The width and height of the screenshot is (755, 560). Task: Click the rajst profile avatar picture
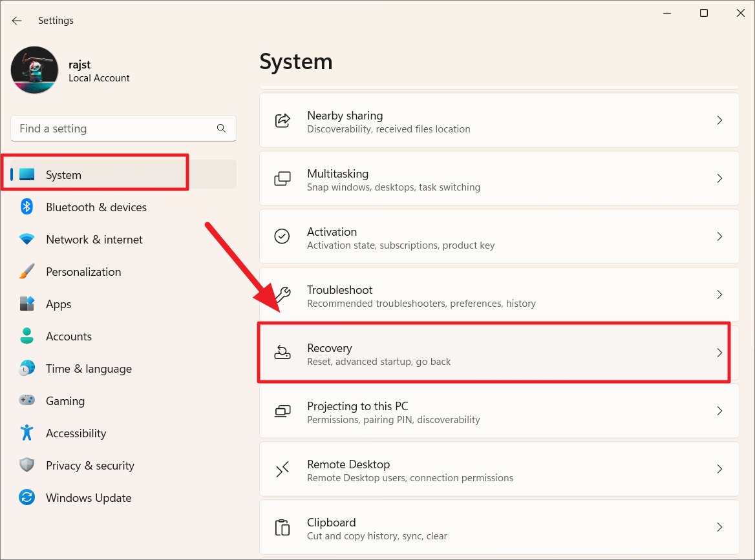35,70
